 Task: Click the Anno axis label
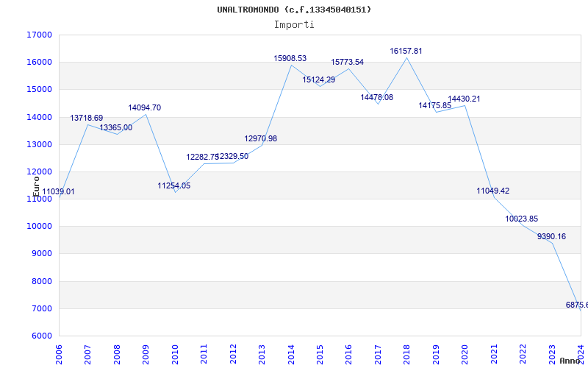570,361
